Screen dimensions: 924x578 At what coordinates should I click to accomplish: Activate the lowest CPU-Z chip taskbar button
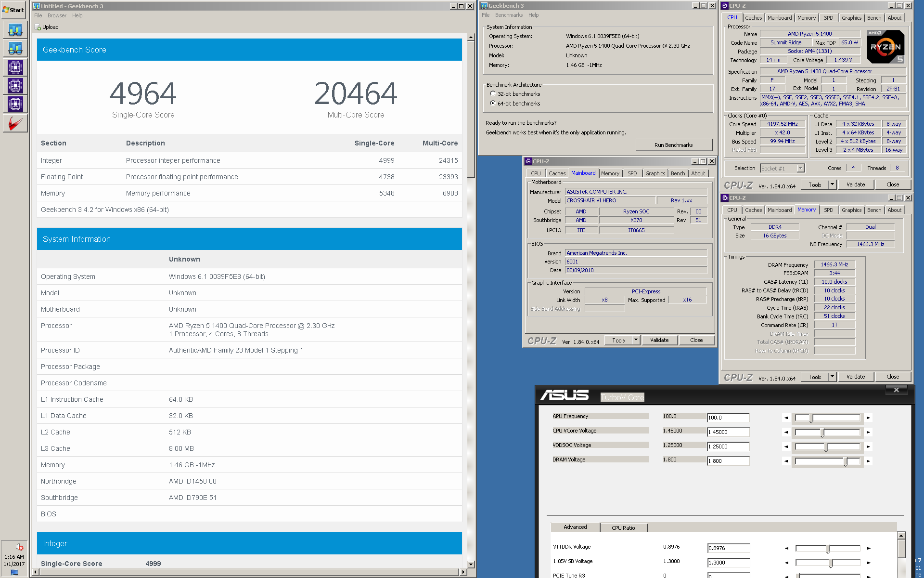click(15, 104)
